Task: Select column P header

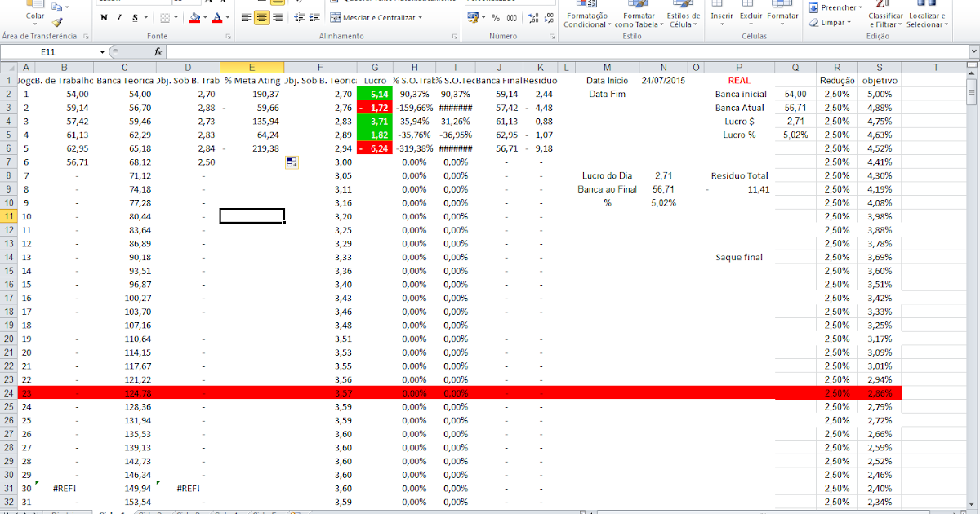Action: [x=739, y=67]
